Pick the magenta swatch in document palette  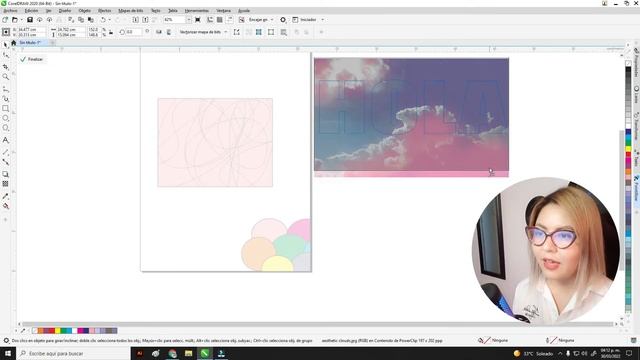[x=80, y=331]
